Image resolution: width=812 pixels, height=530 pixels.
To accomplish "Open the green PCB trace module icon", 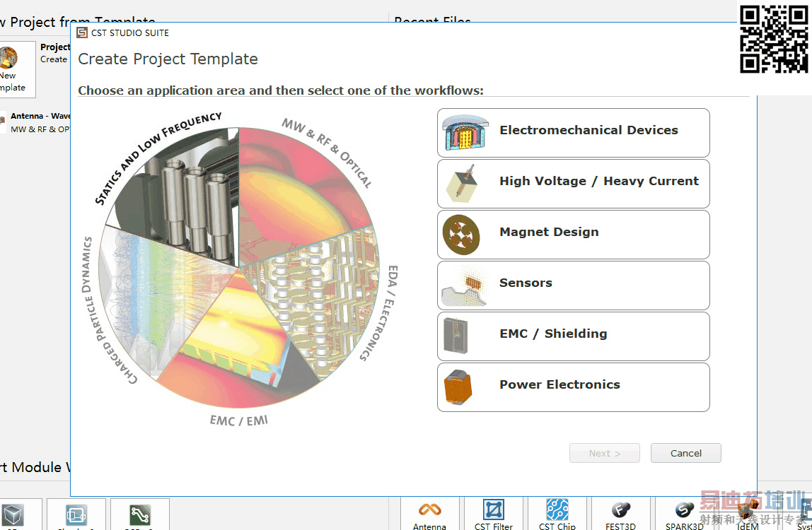I will coord(140,514).
